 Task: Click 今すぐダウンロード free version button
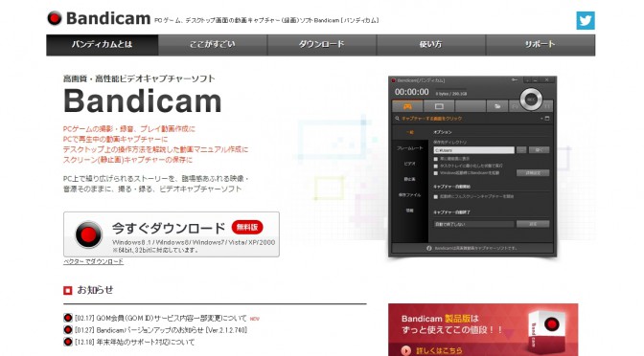tap(172, 234)
